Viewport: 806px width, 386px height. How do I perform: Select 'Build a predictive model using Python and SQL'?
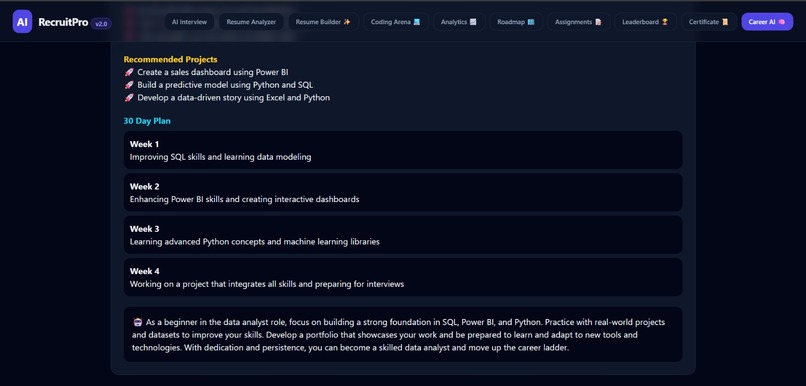pyautogui.click(x=225, y=85)
